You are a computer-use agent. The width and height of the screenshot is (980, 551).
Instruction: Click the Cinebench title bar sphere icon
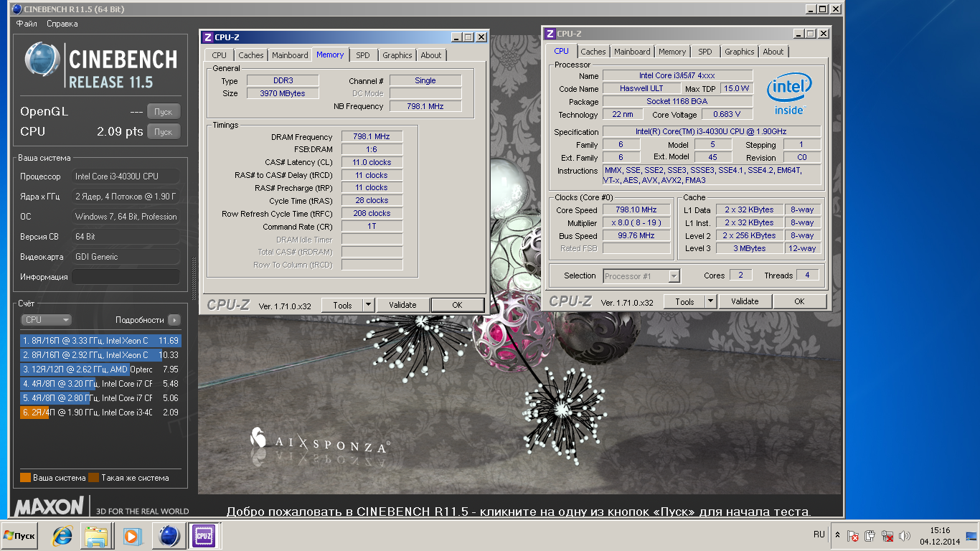17,9
